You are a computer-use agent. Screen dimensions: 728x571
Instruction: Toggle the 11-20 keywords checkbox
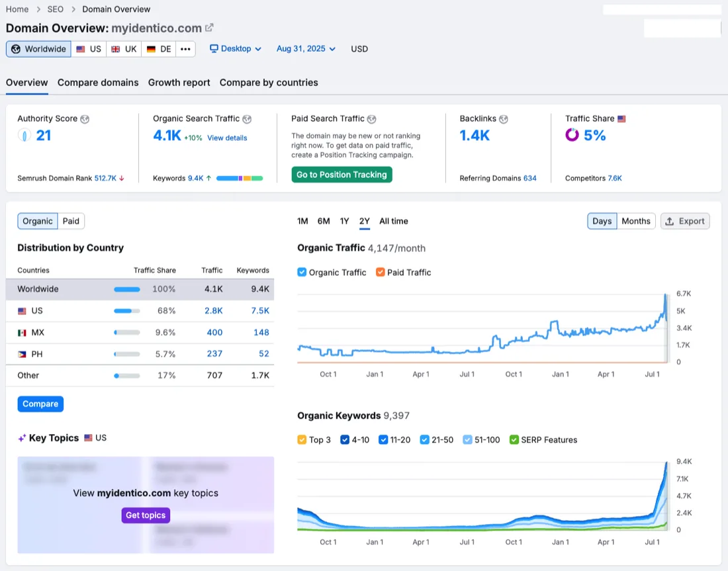[x=383, y=439]
